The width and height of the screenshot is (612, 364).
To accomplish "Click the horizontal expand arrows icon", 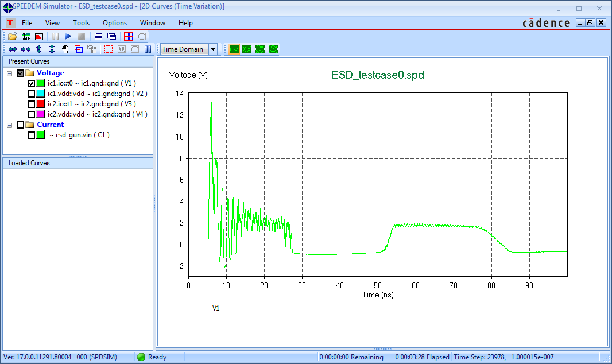I will [13, 49].
